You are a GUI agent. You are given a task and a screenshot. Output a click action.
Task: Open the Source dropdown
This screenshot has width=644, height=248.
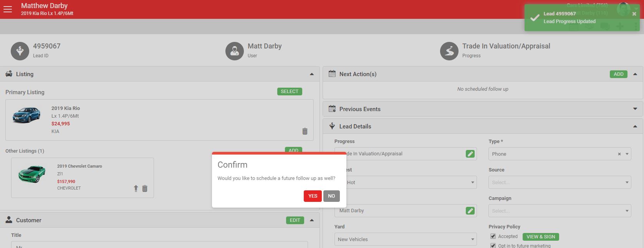tap(560, 182)
